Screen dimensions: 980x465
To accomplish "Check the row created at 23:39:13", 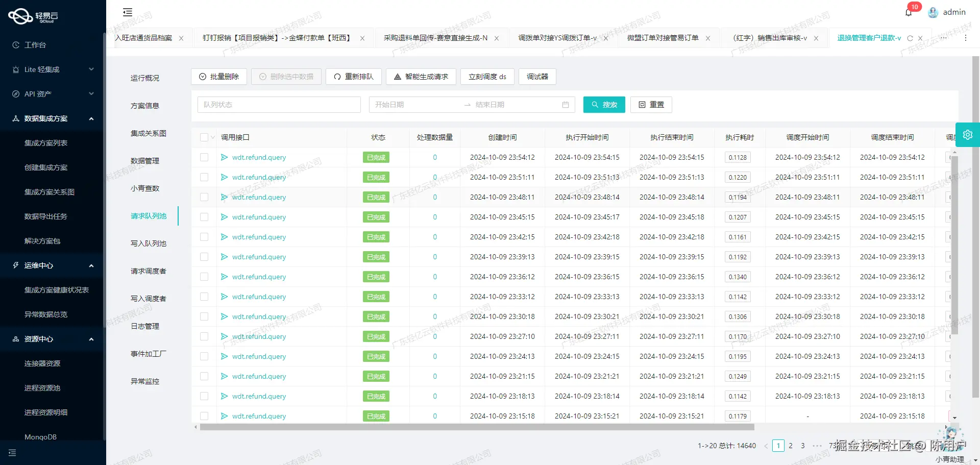I will (204, 257).
